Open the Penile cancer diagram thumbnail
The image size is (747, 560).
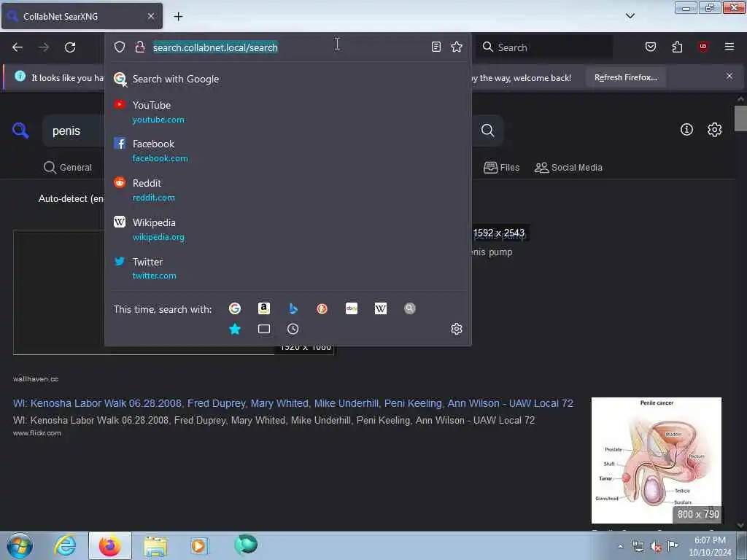click(x=656, y=461)
